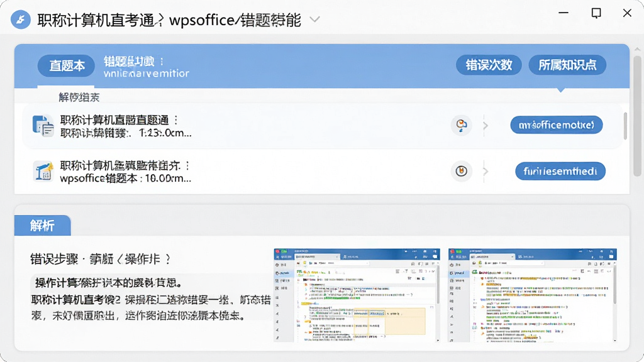Click the orange status icon in first row
The image size is (644, 362).
(x=461, y=125)
